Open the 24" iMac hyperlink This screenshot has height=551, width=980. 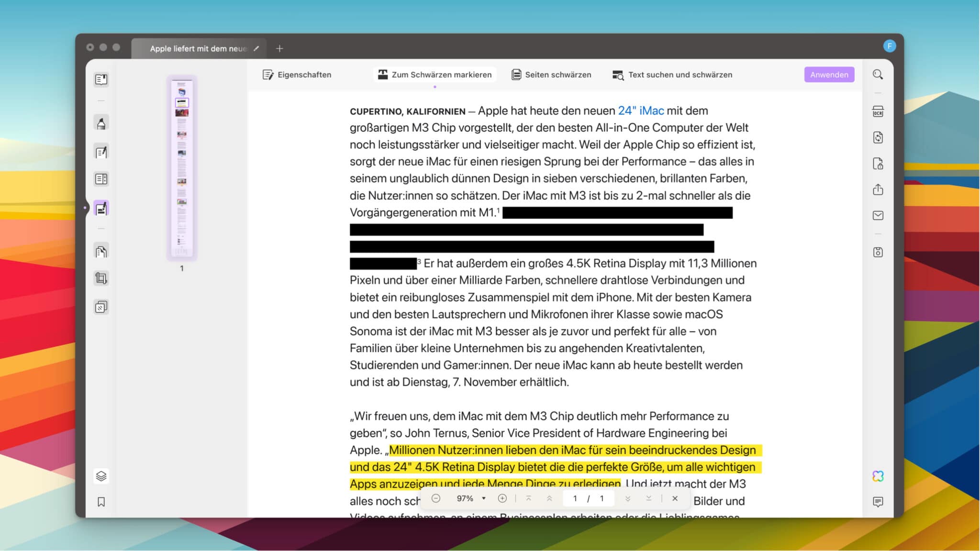641,110
